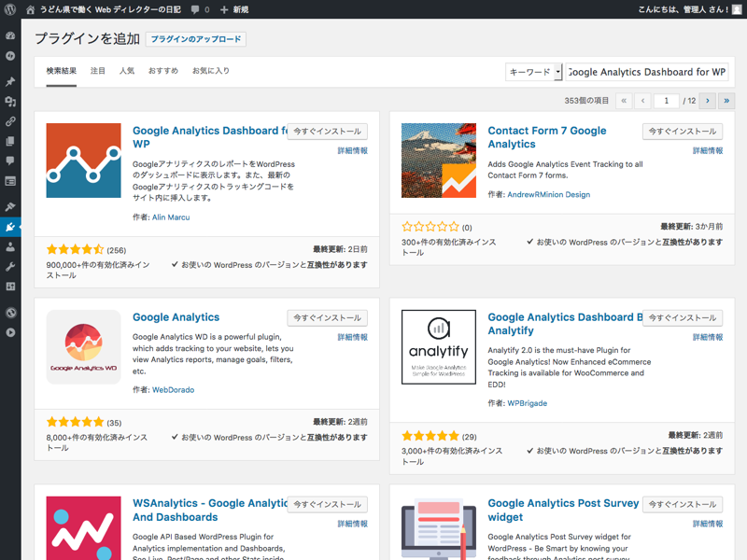This screenshot has width=747, height=560.
Task: Open the comments bubble in the admin bar
Action: (x=195, y=9)
